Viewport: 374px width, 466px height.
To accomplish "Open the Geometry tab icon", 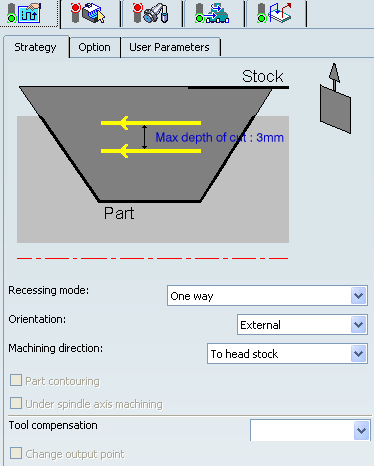I will (88, 13).
